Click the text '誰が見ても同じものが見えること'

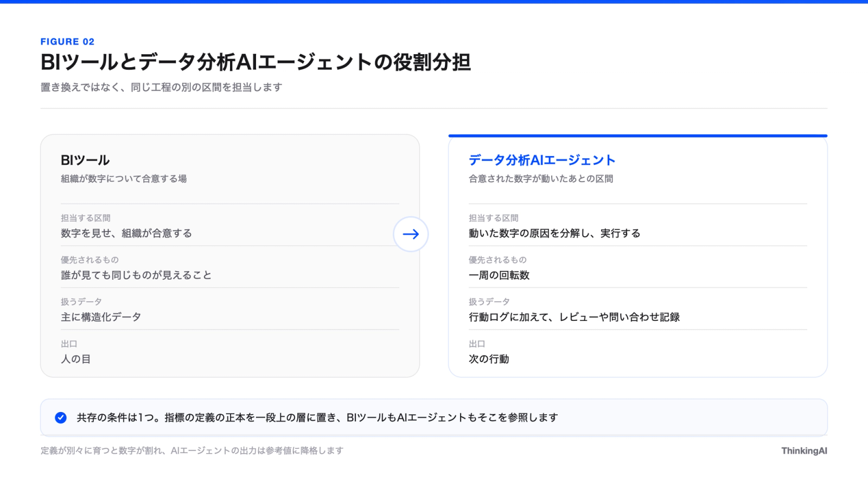[136, 275]
